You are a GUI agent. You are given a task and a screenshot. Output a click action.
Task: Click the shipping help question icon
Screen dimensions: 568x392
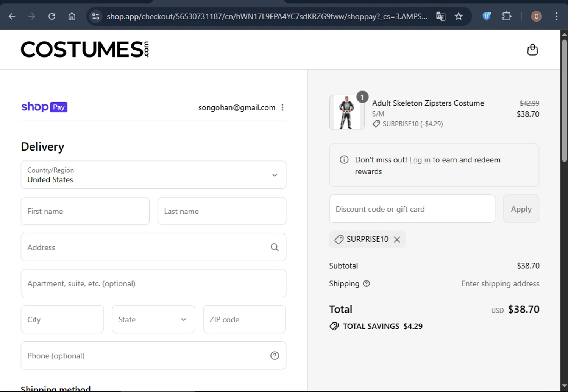coord(367,283)
